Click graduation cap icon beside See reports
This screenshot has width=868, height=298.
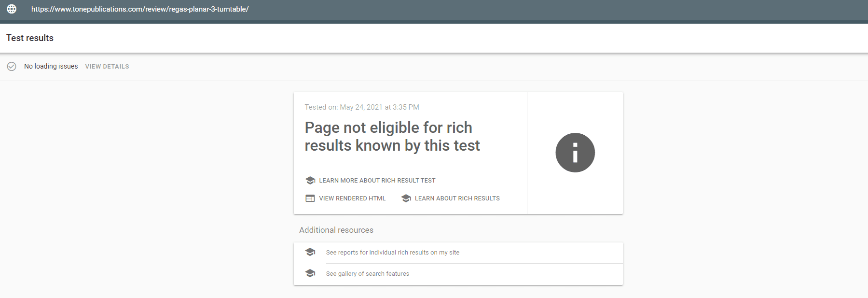click(x=310, y=252)
